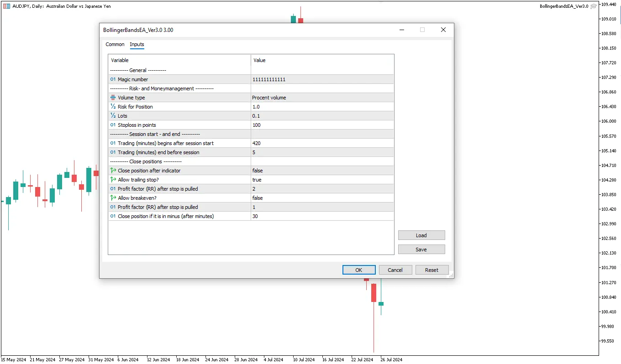Close the BollingerBandsEA dialog

[x=443, y=30]
